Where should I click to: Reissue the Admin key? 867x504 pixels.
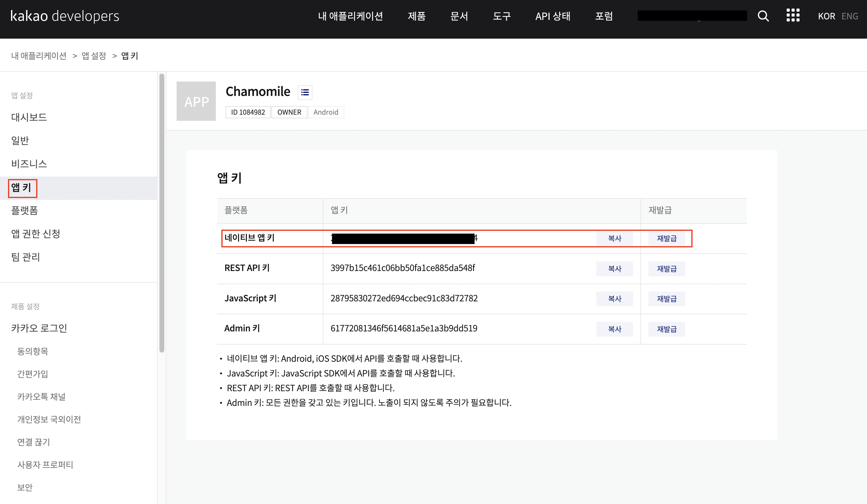pos(666,329)
